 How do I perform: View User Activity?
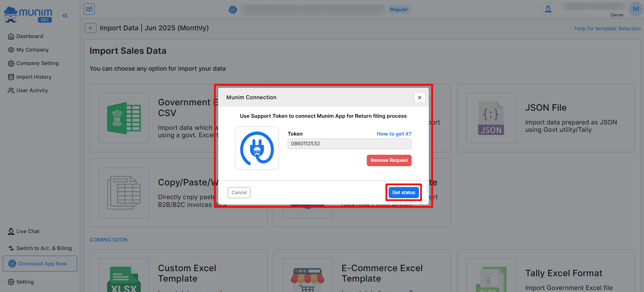point(32,90)
